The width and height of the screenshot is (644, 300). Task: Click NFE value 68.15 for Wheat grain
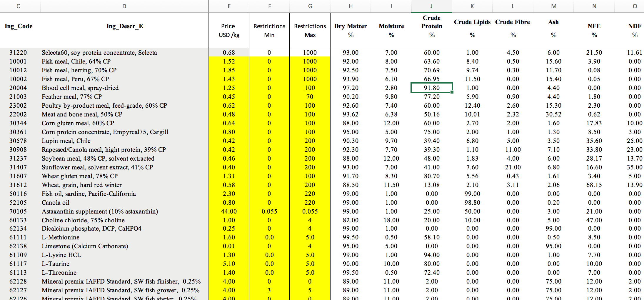point(594,185)
